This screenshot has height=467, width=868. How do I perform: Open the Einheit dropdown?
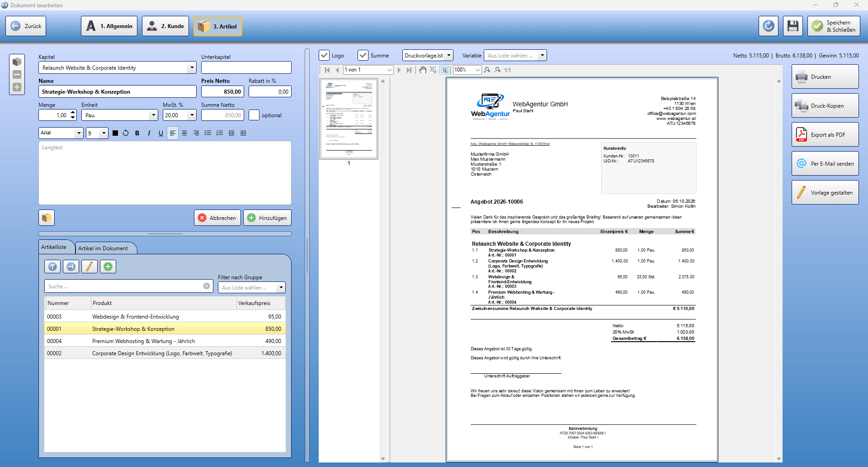pos(153,115)
